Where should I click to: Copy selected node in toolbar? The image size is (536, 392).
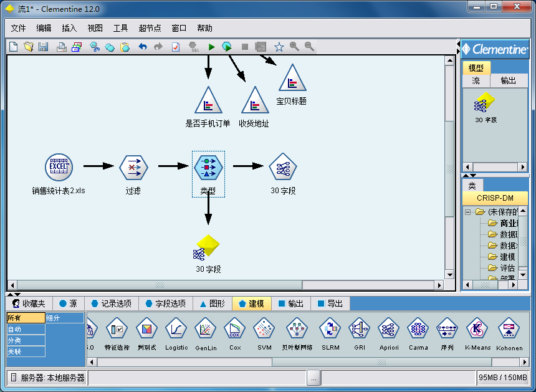point(110,47)
